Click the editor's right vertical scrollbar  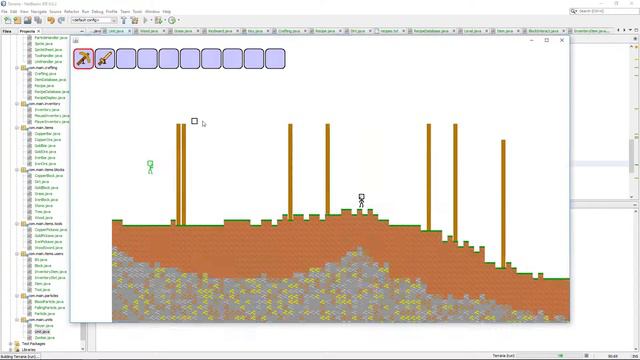(x=631, y=155)
